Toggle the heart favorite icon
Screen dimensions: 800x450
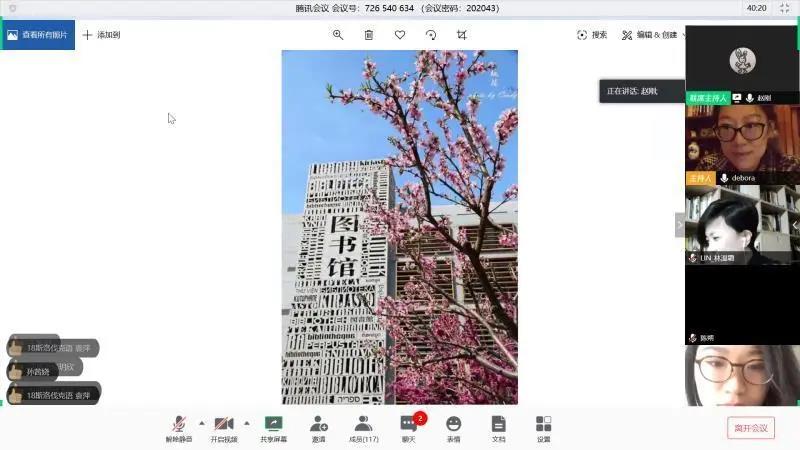[x=400, y=35]
